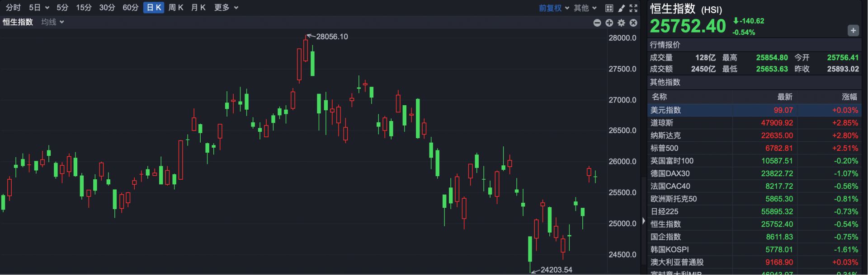The height and width of the screenshot is (275, 868).
Task: Add 恒生指数 to watchlist with plus button
Action: pos(853,31)
